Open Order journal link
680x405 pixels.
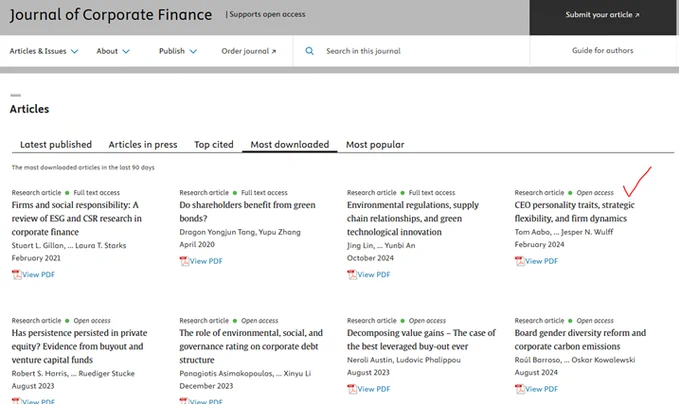[248, 51]
